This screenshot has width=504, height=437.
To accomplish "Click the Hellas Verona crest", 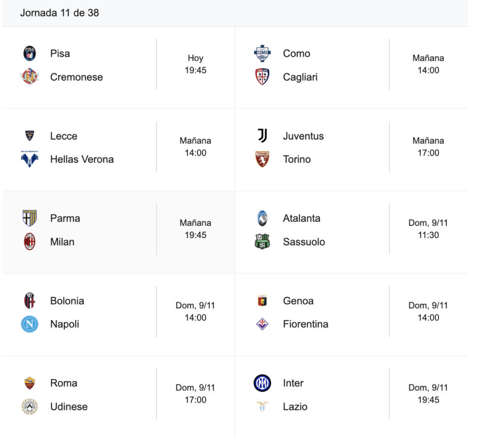I will tap(30, 159).
